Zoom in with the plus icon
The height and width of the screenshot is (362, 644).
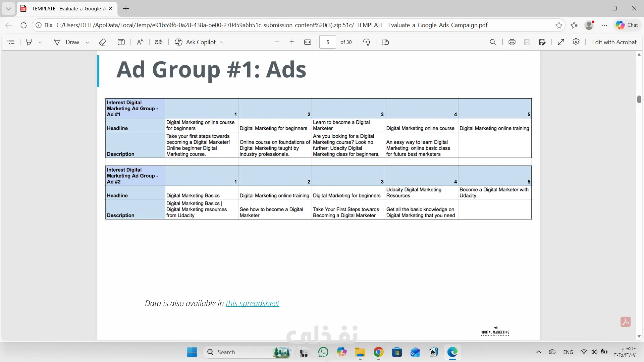point(292,42)
